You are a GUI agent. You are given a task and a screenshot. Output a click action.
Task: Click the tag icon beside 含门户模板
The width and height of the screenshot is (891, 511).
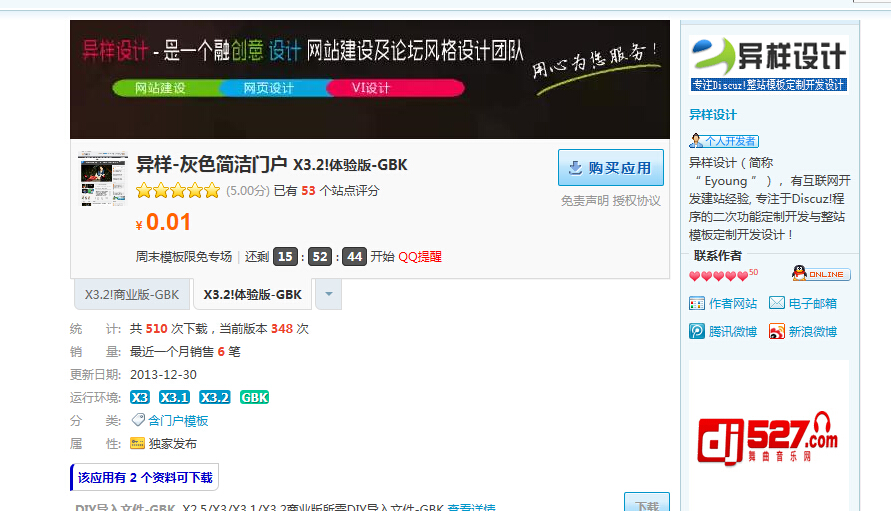pyautogui.click(x=138, y=420)
